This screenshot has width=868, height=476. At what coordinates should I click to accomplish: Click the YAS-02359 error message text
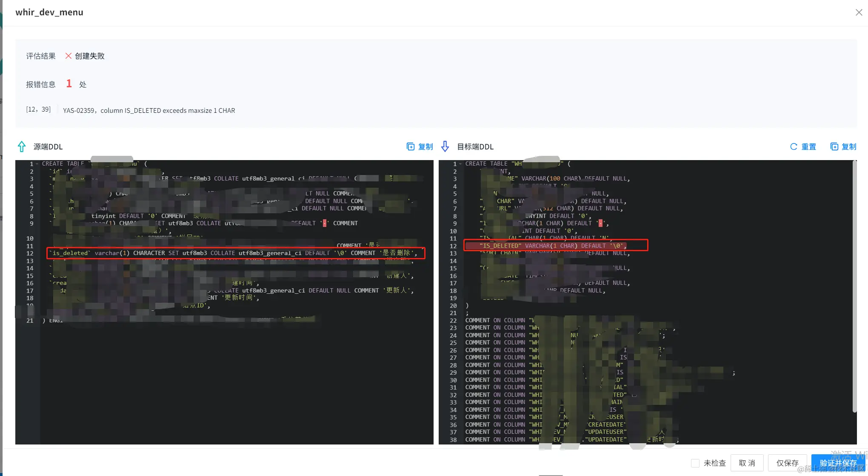149,110
